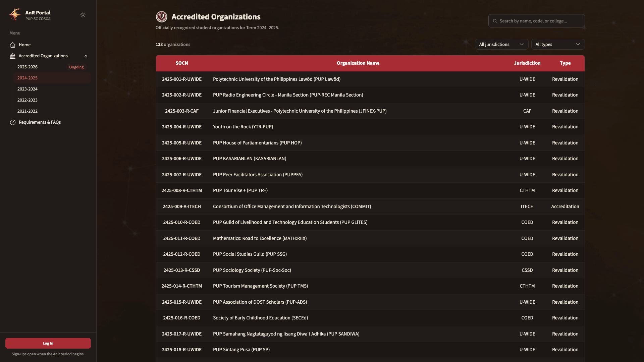The height and width of the screenshot is (362, 644).
Task: Click the SOCN column header
Action: point(182,63)
